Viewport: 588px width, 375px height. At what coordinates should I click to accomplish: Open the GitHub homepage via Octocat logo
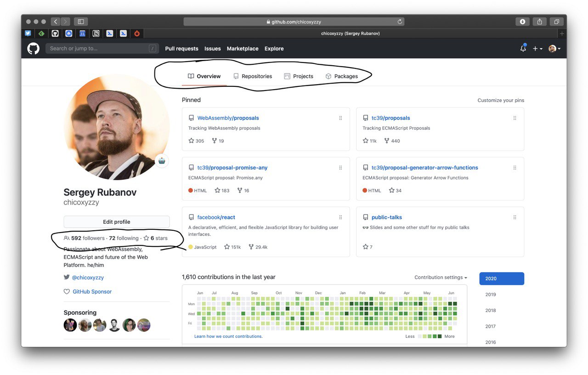pyautogui.click(x=34, y=48)
